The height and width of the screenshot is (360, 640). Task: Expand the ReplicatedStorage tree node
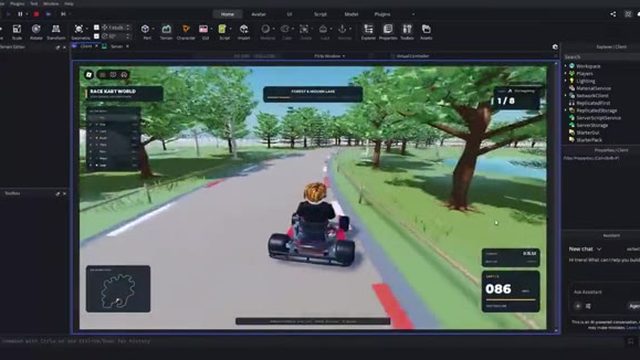(566, 110)
